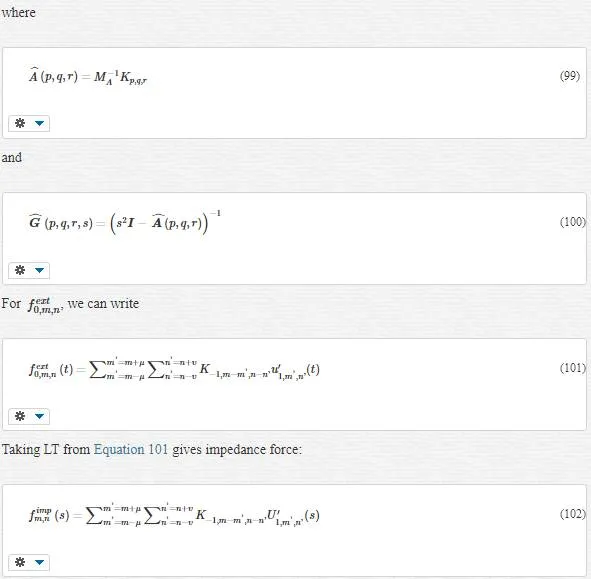Expand the dropdown arrow under Equation 100
Viewport: 591px width, 579px height.
pos(39,270)
